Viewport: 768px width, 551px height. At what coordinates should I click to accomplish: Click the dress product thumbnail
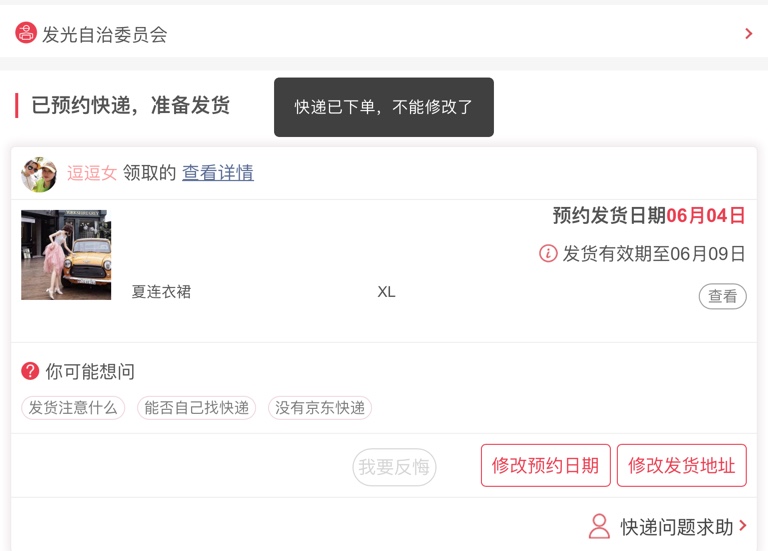(66, 255)
